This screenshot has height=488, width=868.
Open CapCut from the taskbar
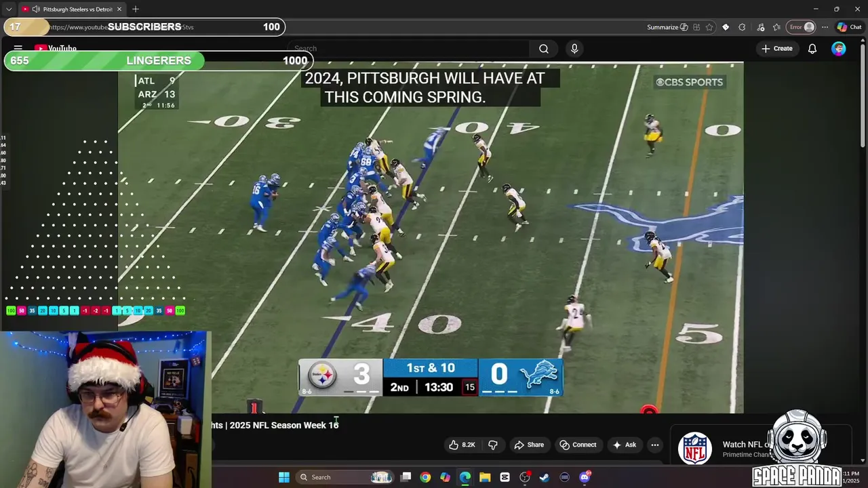pos(505,477)
